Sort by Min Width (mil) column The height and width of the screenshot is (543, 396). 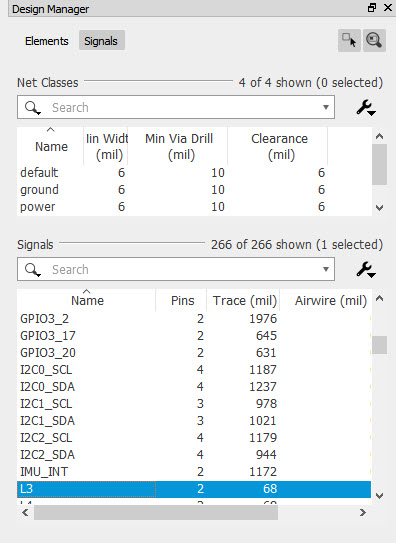point(106,146)
